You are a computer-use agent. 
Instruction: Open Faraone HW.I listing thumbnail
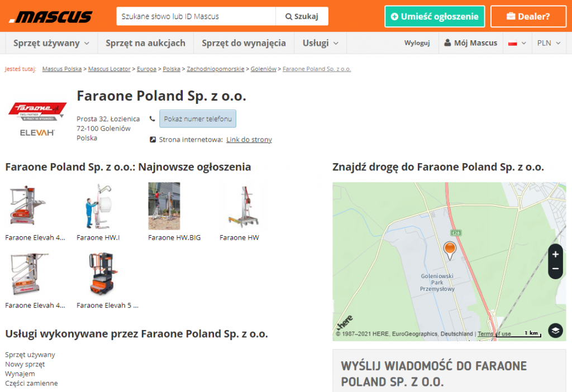point(98,206)
